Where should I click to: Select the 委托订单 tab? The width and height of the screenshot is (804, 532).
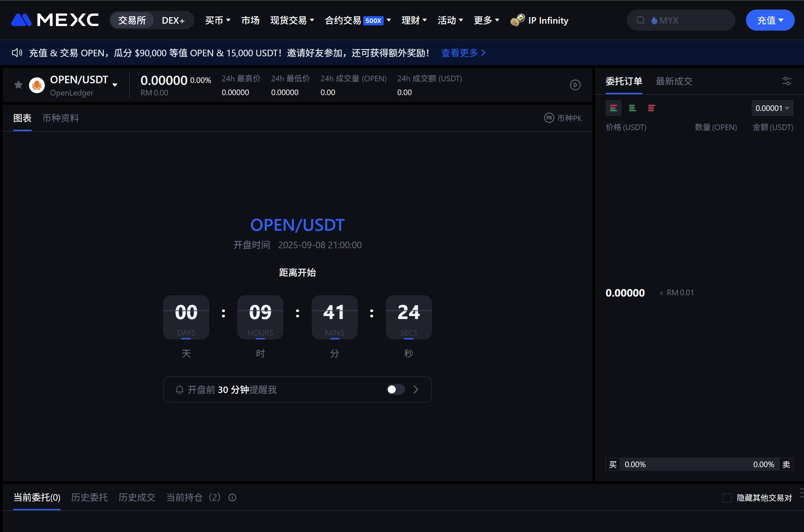point(624,81)
